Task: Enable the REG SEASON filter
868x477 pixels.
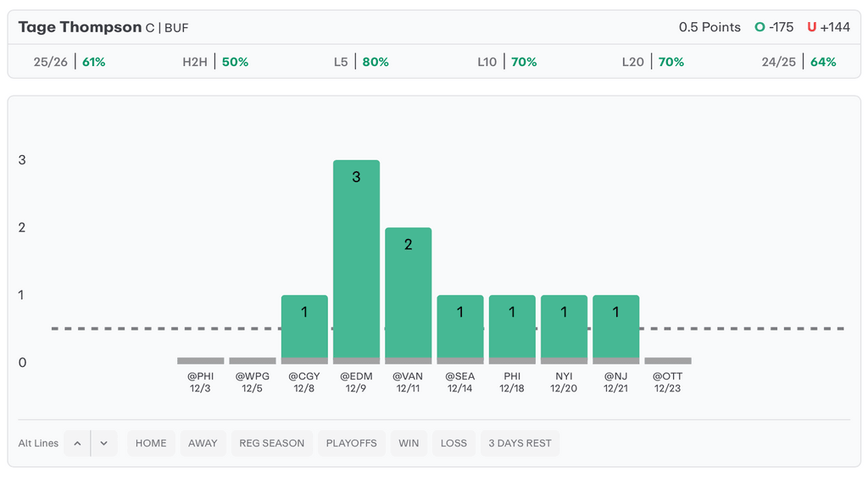Action: (271, 443)
